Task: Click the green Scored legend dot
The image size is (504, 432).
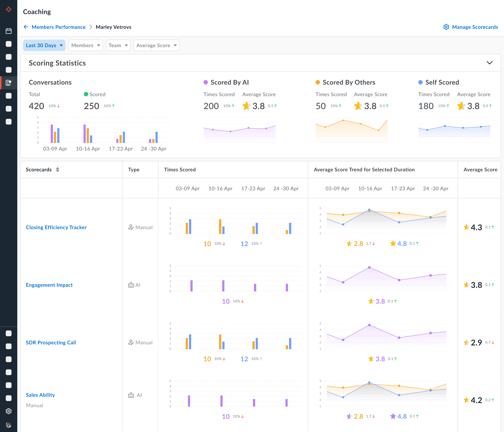Action: [86, 94]
